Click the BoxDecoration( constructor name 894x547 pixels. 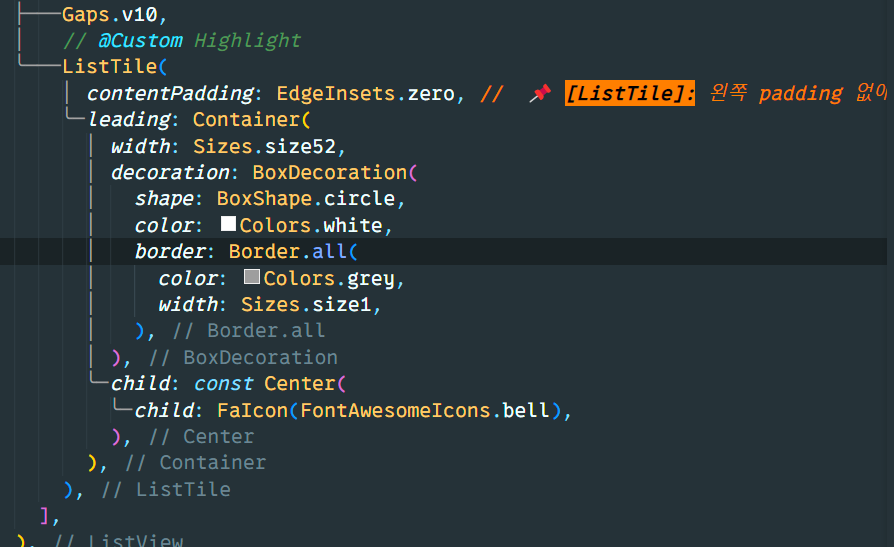click(335, 172)
